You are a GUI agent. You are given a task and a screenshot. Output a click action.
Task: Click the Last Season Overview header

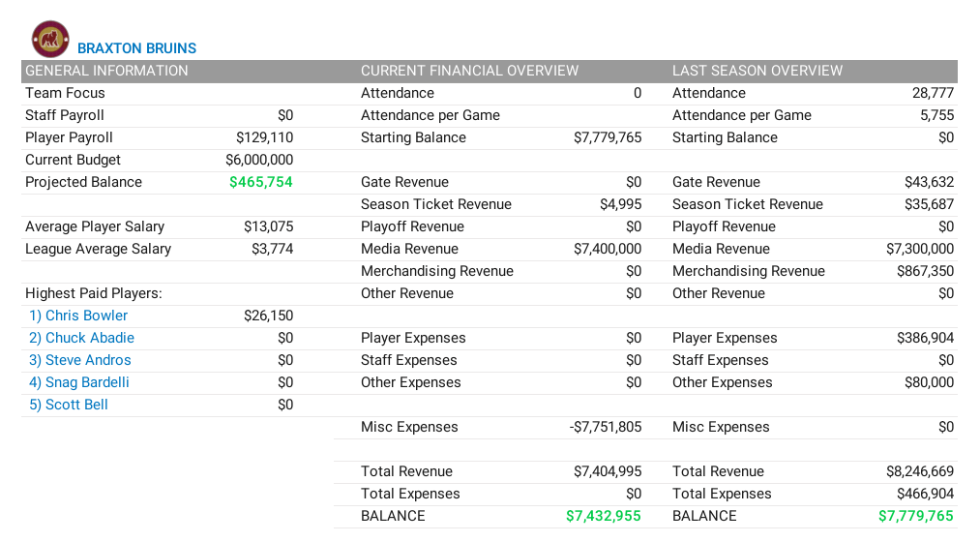757,71
